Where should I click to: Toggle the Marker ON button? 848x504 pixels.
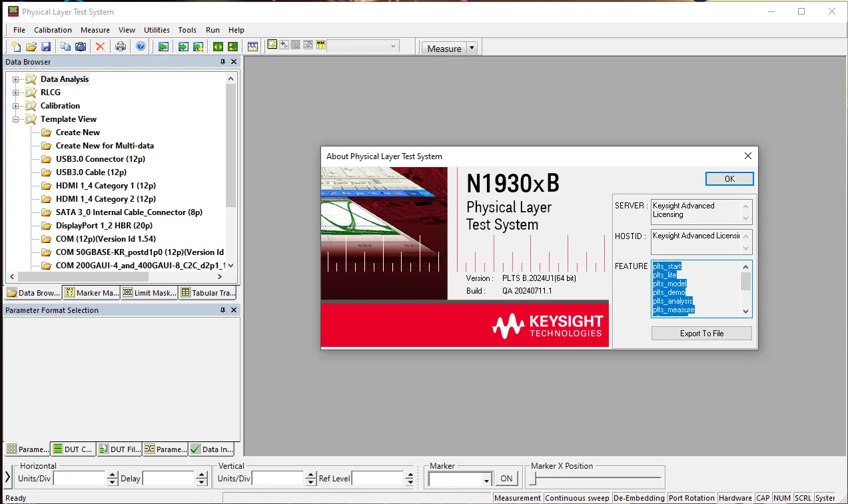[x=506, y=478]
